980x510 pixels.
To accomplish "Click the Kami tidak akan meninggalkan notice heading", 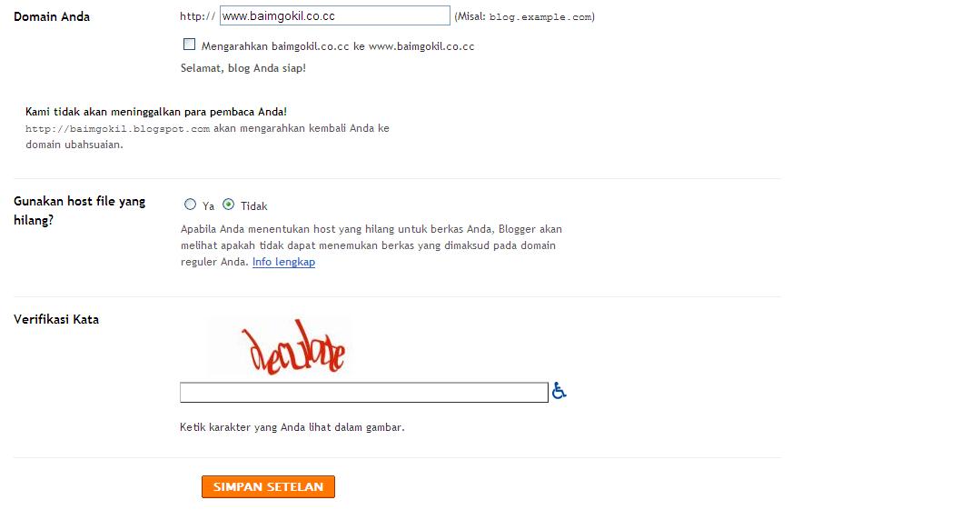I will pos(156,112).
